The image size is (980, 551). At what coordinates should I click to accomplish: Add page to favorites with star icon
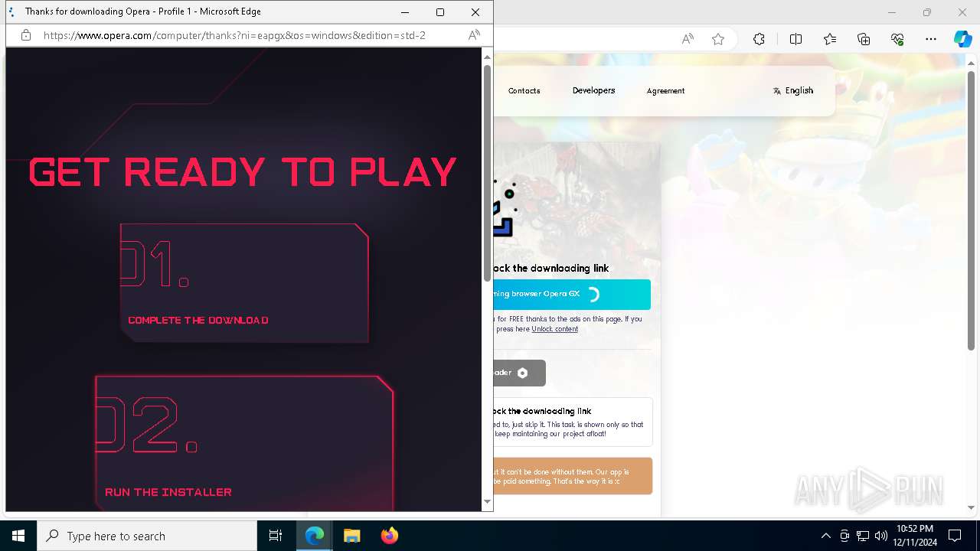[x=718, y=39]
